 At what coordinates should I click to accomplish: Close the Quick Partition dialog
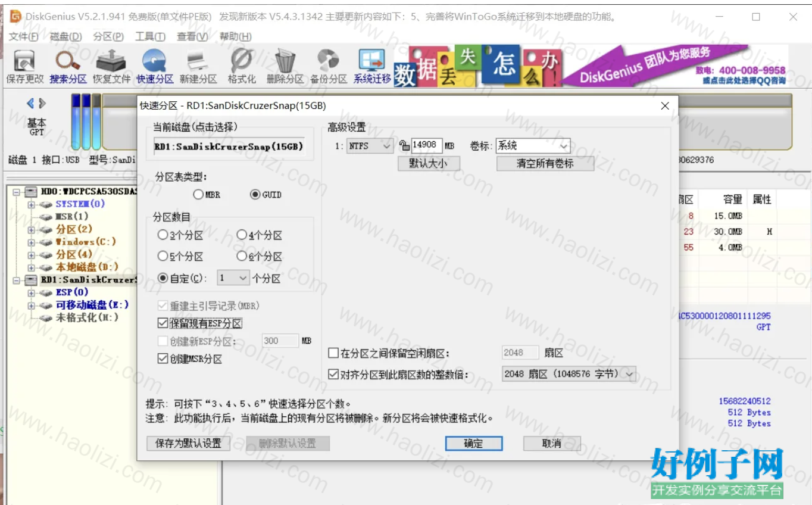click(x=666, y=106)
